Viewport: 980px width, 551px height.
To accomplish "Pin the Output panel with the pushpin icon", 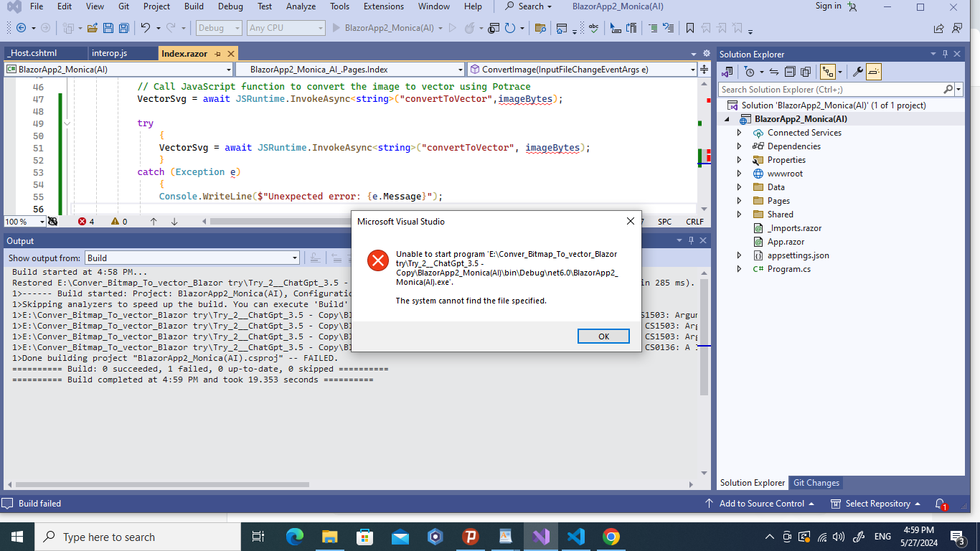I will [x=691, y=241].
